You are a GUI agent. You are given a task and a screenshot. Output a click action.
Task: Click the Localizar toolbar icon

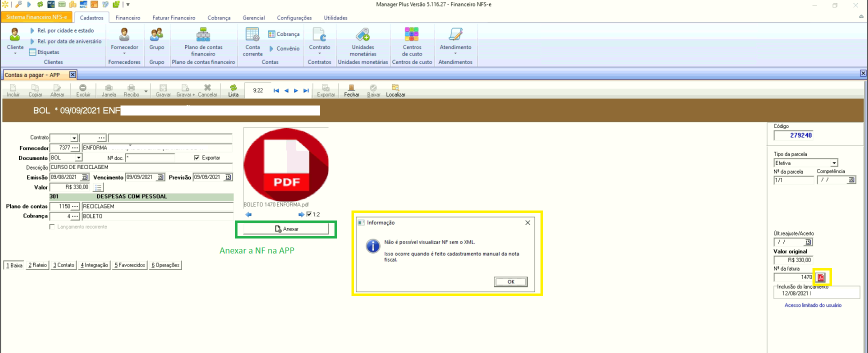[x=395, y=90]
